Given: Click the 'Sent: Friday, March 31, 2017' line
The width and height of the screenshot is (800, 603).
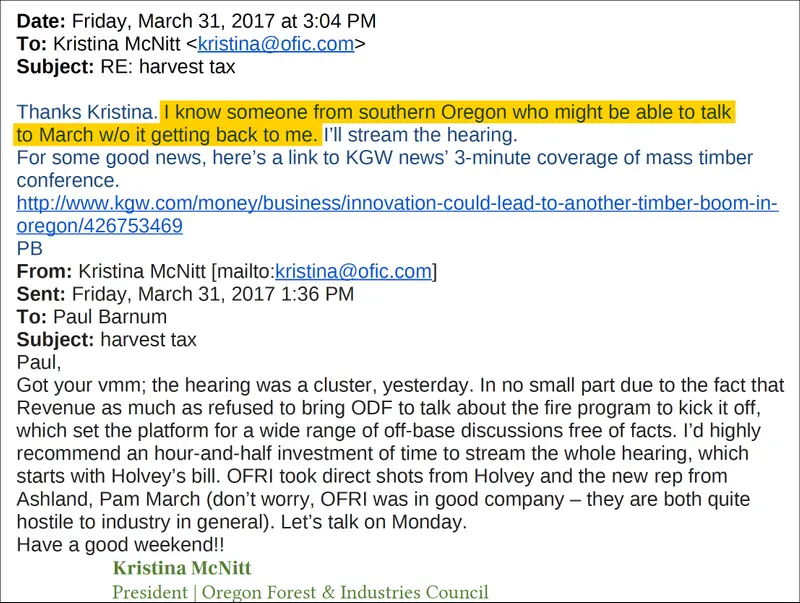Looking at the screenshot, I should (185, 294).
